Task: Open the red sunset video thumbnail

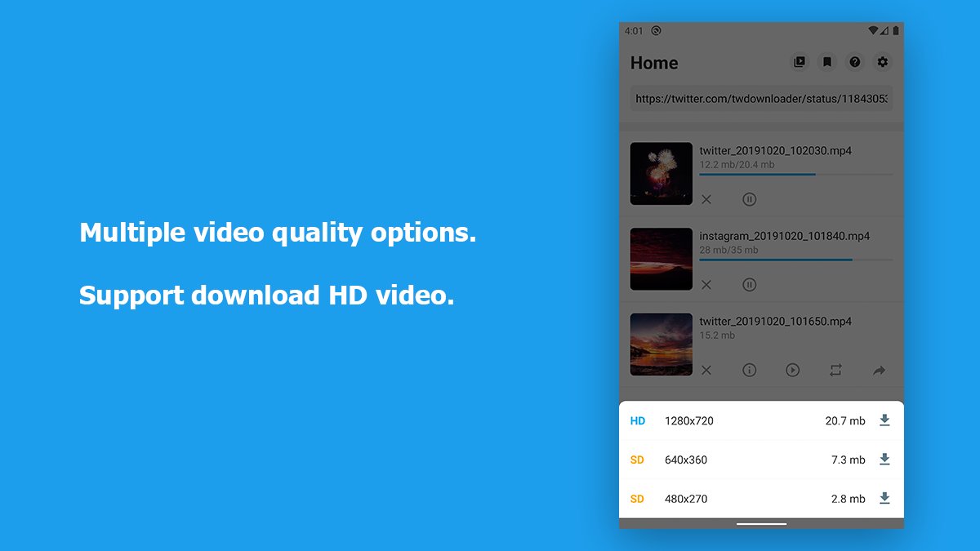Action: (661, 260)
